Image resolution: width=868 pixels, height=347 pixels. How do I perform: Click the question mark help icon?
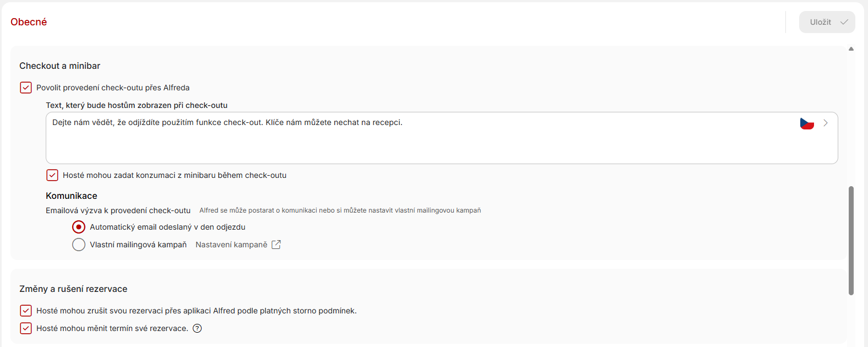197,328
